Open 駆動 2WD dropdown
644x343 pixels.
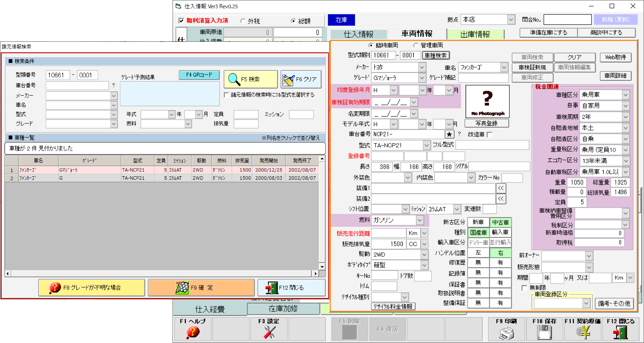point(424,255)
